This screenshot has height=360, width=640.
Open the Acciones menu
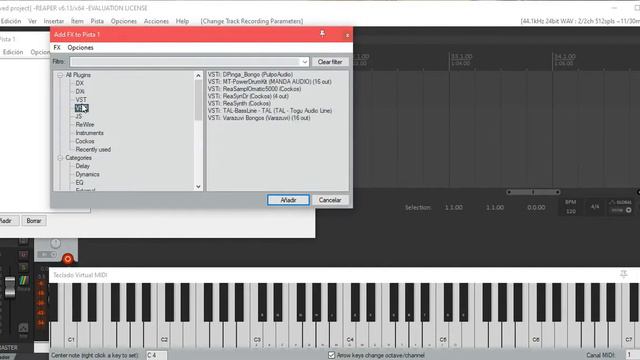156,21
